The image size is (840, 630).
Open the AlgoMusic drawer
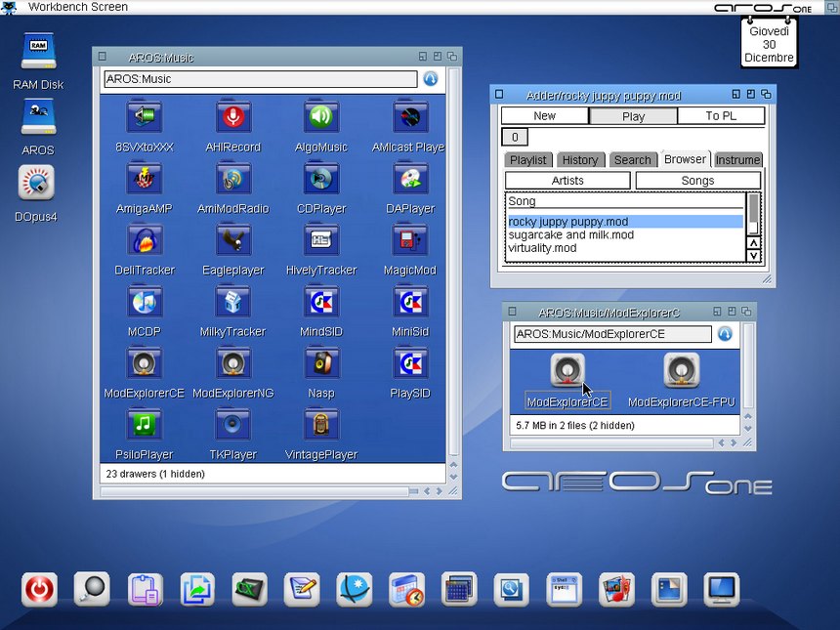[321, 116]
